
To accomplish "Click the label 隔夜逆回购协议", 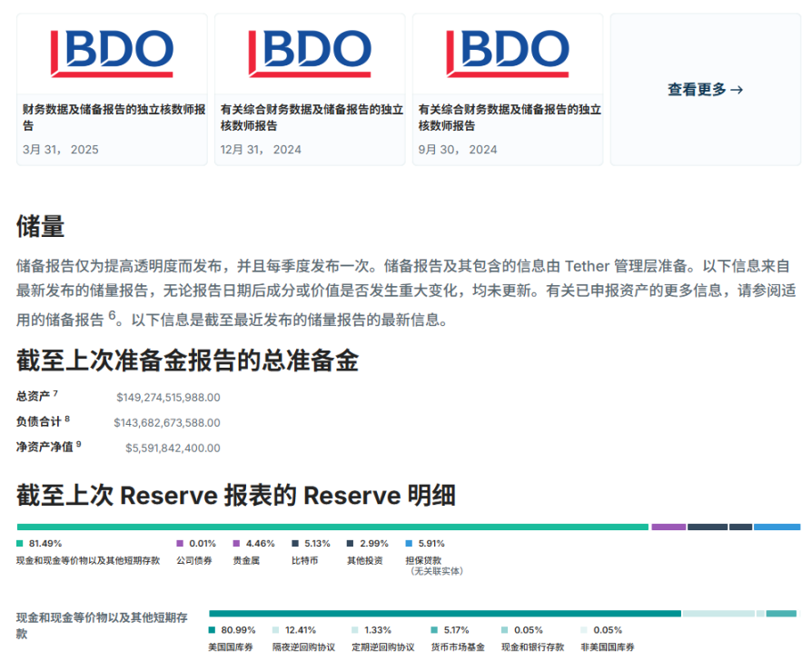I will (x=303, y=647).
